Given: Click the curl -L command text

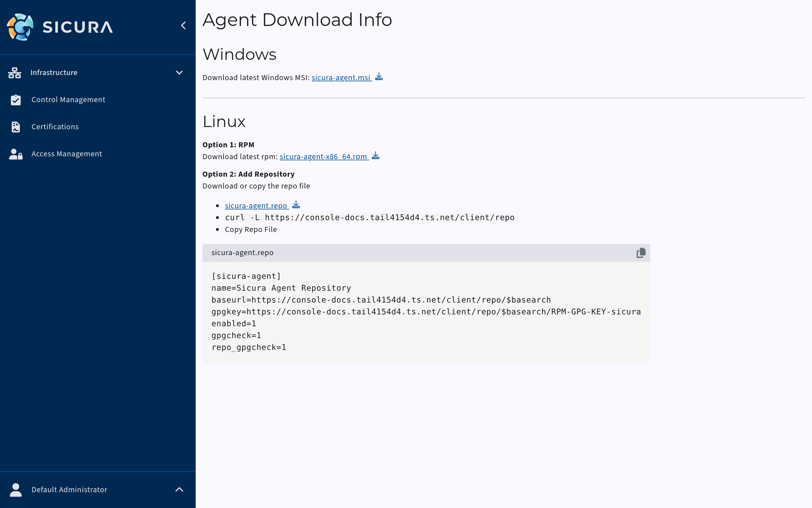Looking at the screenshot, I should [369, 218].
